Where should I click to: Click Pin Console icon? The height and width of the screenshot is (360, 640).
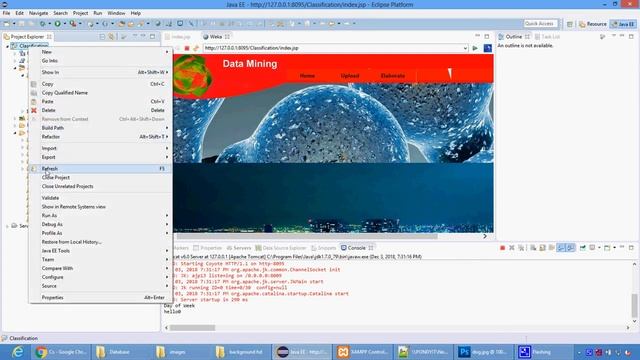point(582,248)
